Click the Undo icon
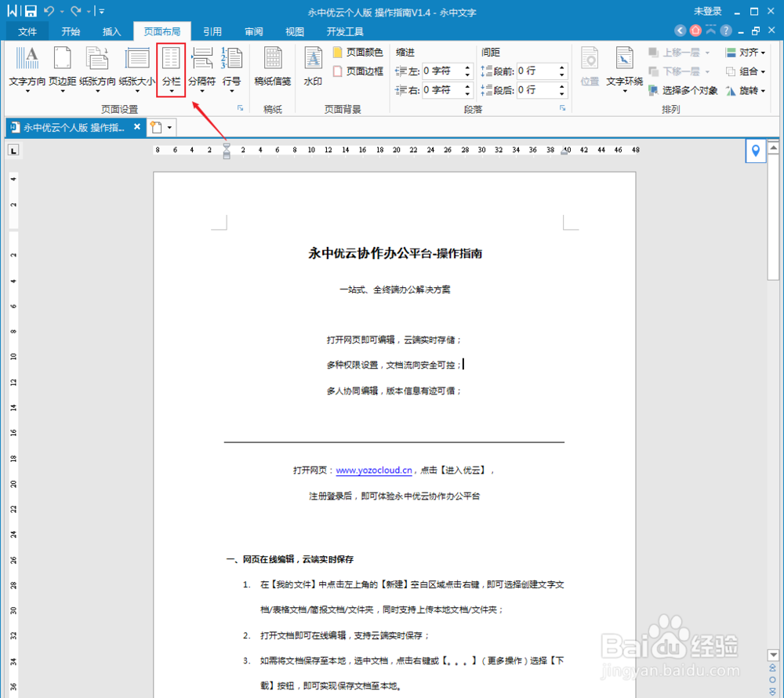 point(49,11)
